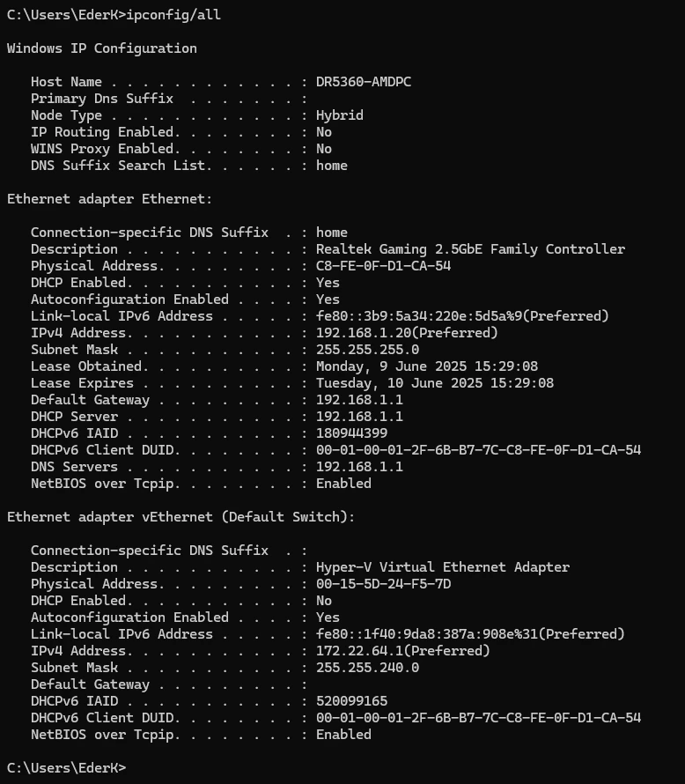Click the DNS Servers address value
The height and width of the screenshot is (784, 685).
(x=360, y=467)
